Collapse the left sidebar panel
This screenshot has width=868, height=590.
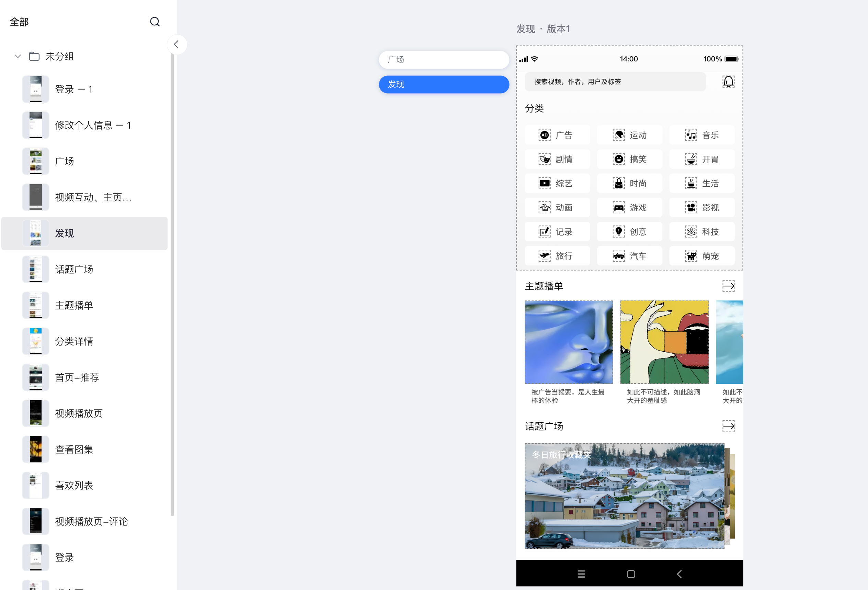pyautogui.click(x=176, y=45)
